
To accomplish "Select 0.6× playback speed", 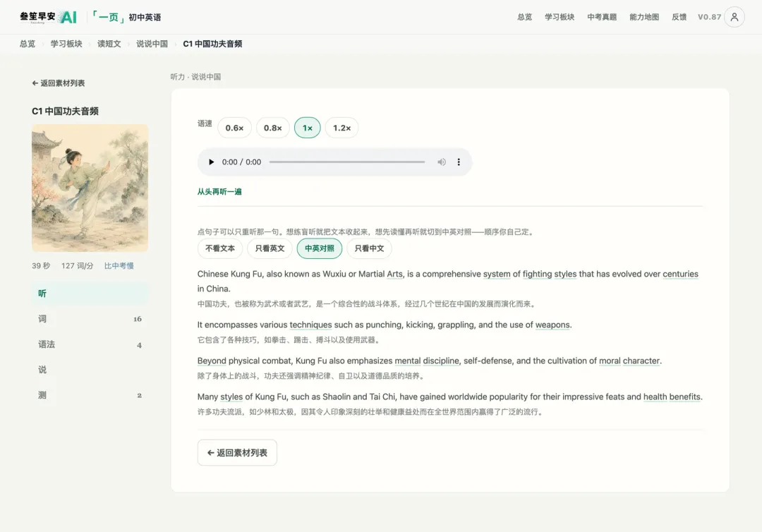I will click(234, 128).
